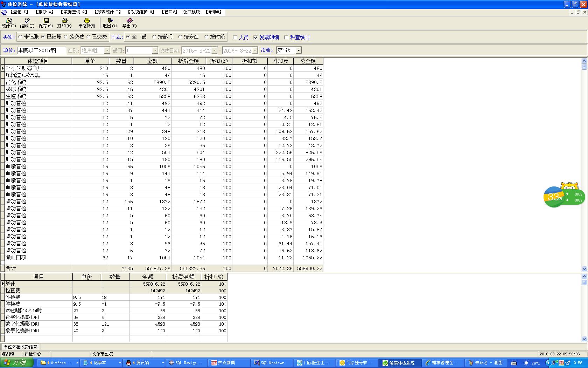The height and width of the screenshot is (368, 588).
Task: Expand hidden tray icons with the arrow
Action: click(548, 363)
